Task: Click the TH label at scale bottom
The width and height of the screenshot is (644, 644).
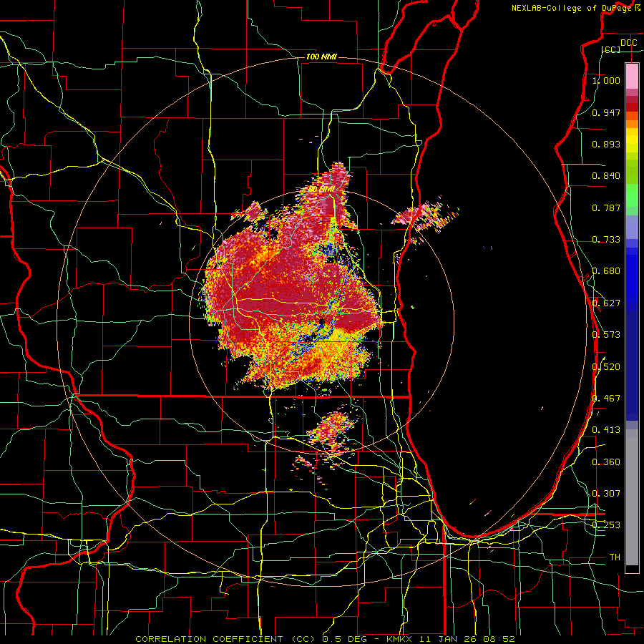Action: pos(615,557)
